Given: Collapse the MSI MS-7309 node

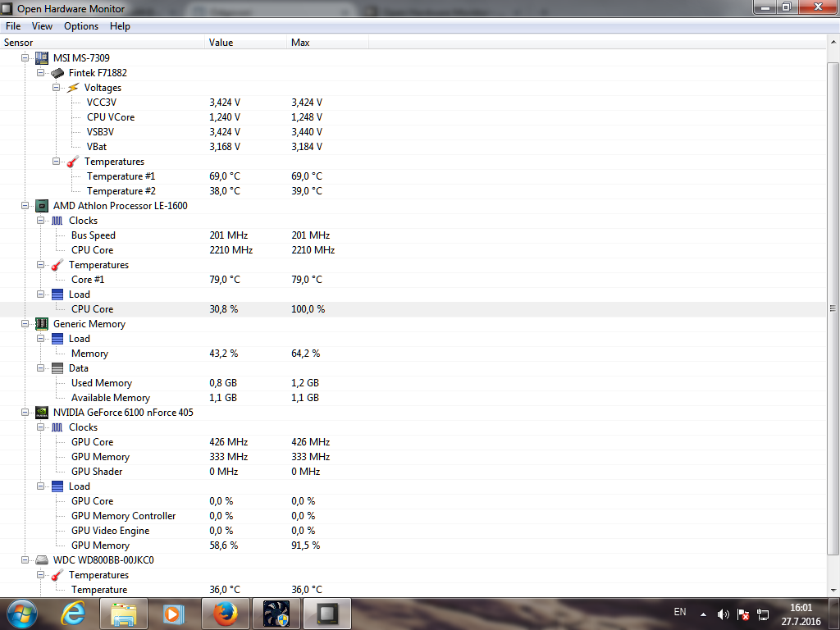Looking at the screenshot, I should (25, 58).
